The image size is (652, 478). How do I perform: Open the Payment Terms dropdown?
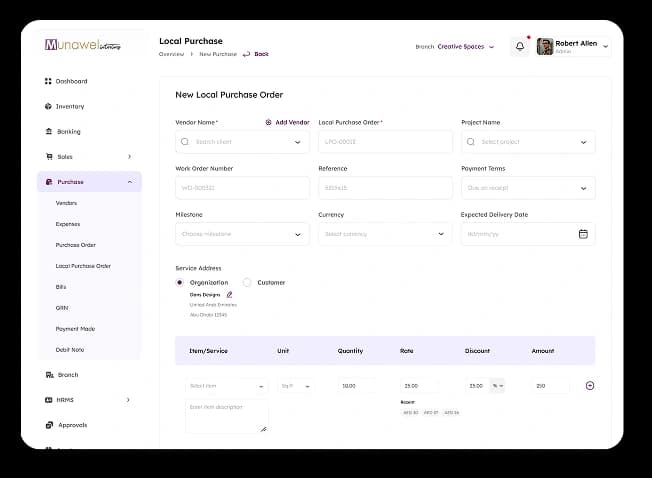[528, 188]
